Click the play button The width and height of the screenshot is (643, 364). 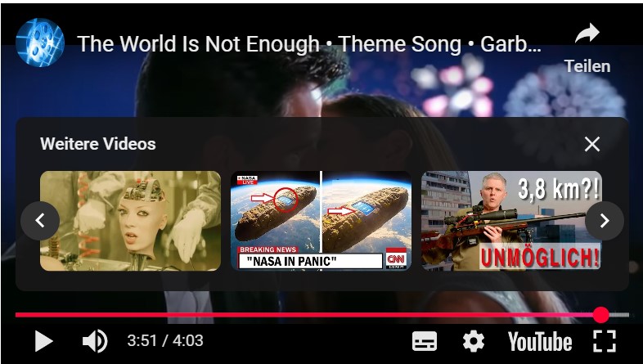pos(43,341)
